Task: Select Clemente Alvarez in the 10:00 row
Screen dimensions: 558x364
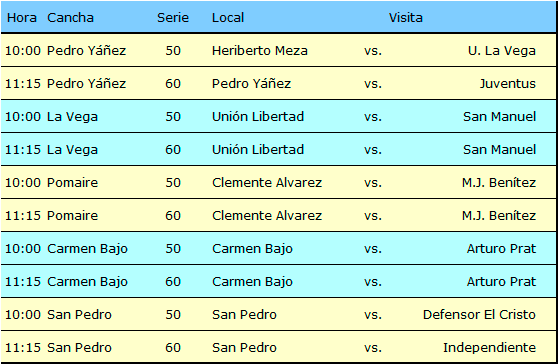Action: point(267,183)
